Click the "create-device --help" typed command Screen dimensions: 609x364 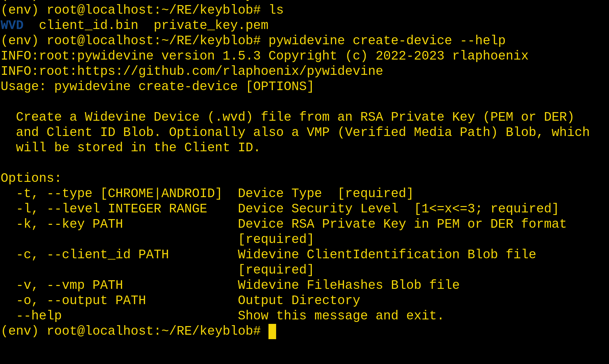(429, 41)
